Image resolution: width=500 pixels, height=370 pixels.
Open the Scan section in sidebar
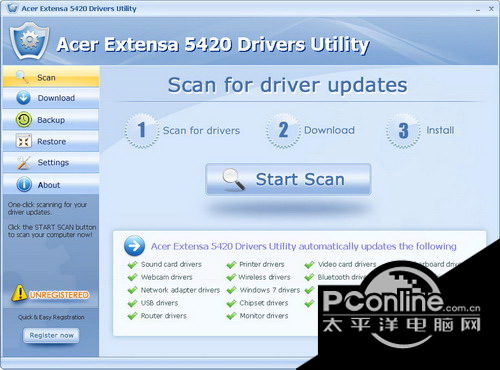click(51, 77)
